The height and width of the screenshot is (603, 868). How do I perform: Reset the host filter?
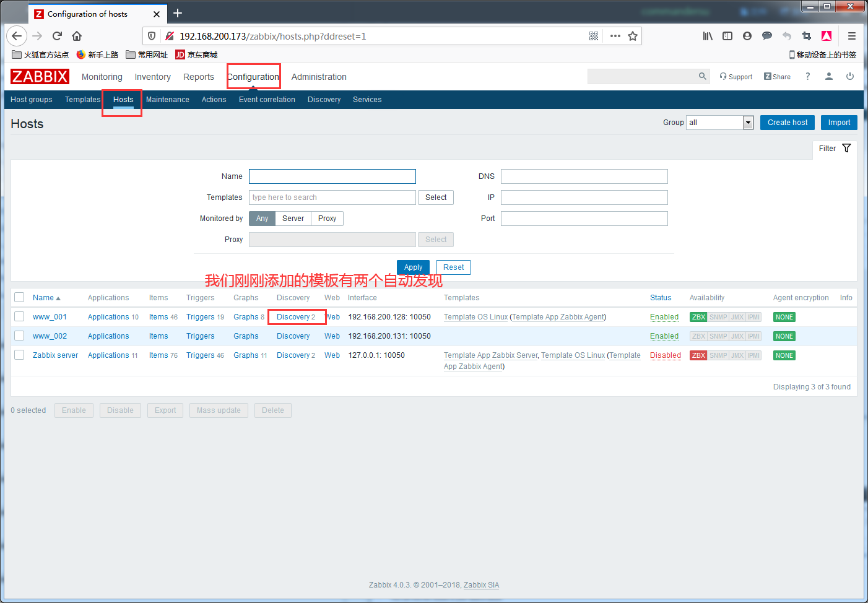(x=453, y=267)
